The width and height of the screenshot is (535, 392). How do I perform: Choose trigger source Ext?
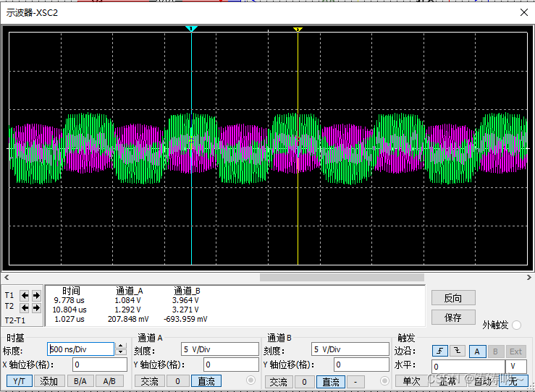(x=515, y=351)
